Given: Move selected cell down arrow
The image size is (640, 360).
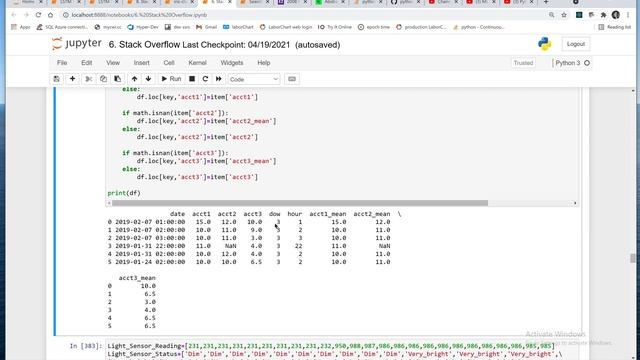Looking at the screenshot, I should [149, 79].
